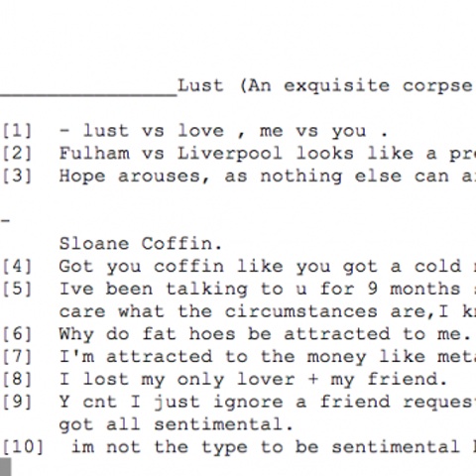Click the line 'Ive been talking to u'
Screen dimensions: 476x476
pyautogui.click(x=268, y=290)
